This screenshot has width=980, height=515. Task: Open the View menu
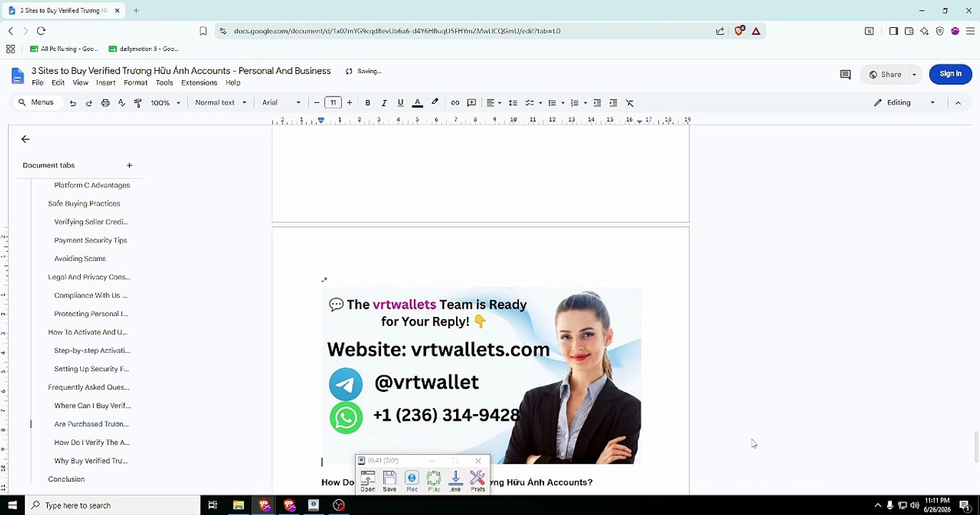(x=80, y=83)
